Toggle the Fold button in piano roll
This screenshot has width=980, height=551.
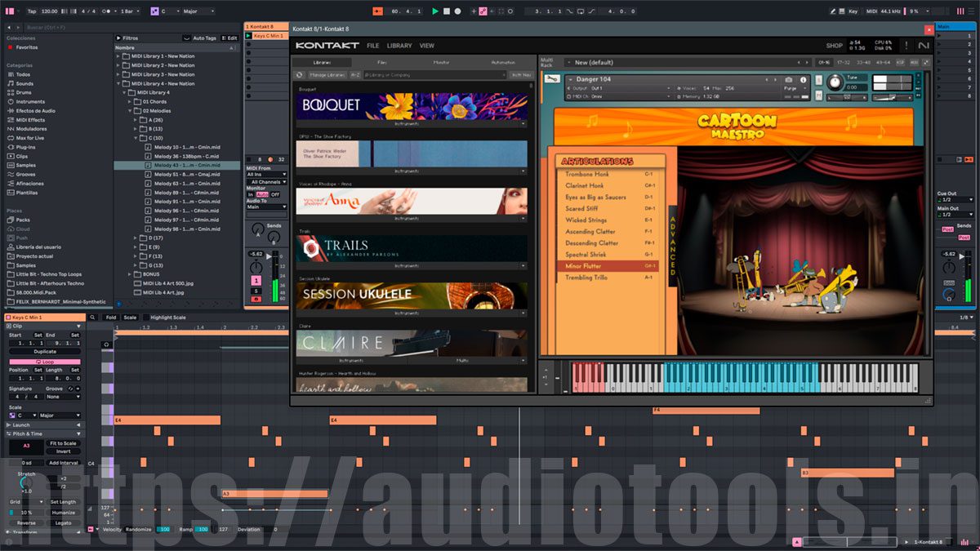tap(111, 318)
